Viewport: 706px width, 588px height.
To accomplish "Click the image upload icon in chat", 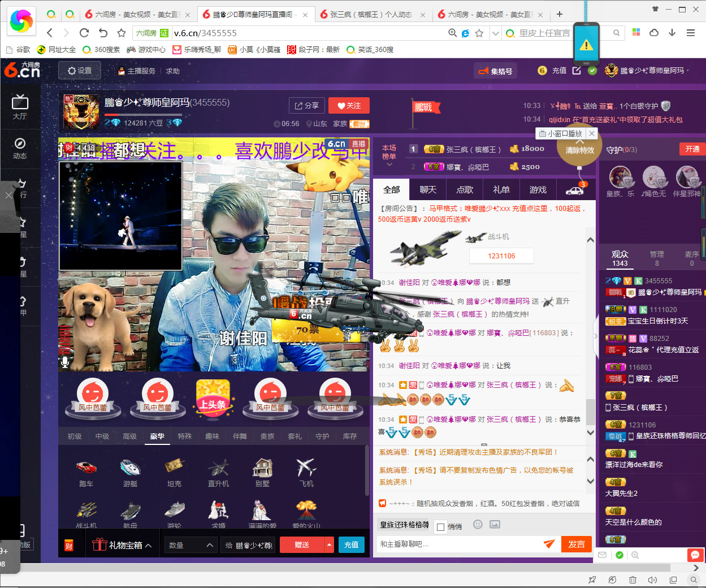I will coord(495,524).
